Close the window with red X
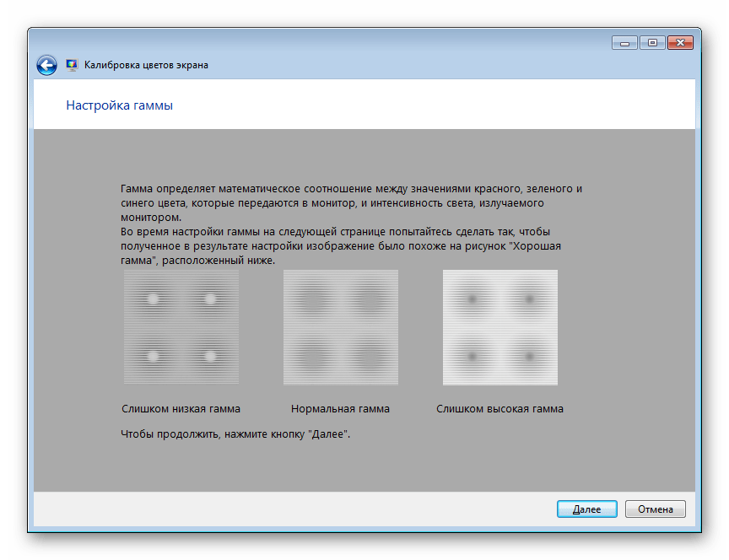Screen dimensions: 729x560 click(x=680, y=43)
